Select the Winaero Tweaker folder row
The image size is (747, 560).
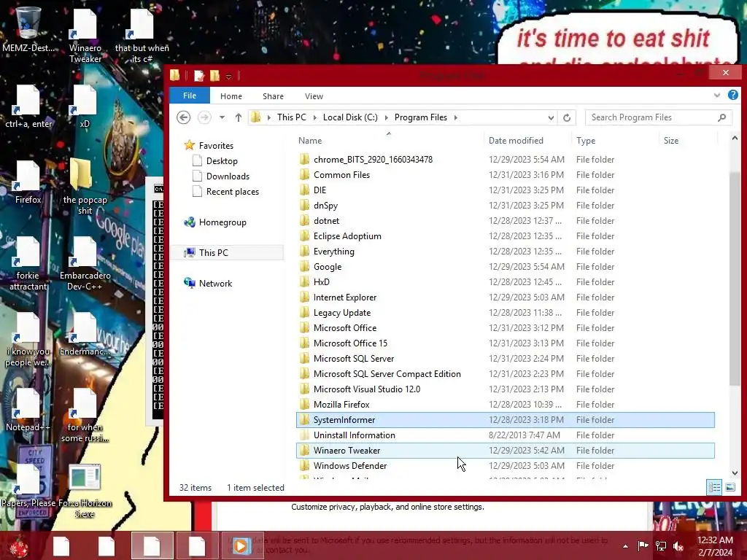(505, 451)
